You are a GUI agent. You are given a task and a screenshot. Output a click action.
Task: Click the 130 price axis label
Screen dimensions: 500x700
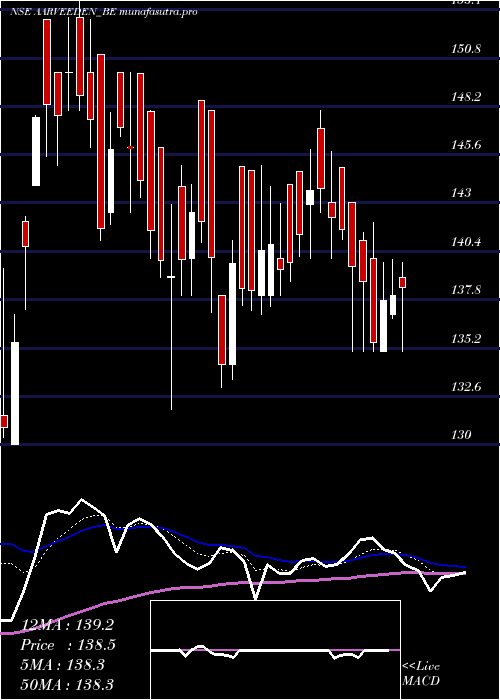click(461, 434)
